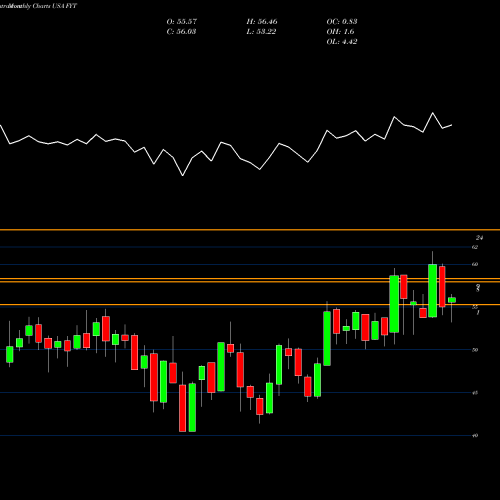Click the price axis label '40'

[475, 435]
